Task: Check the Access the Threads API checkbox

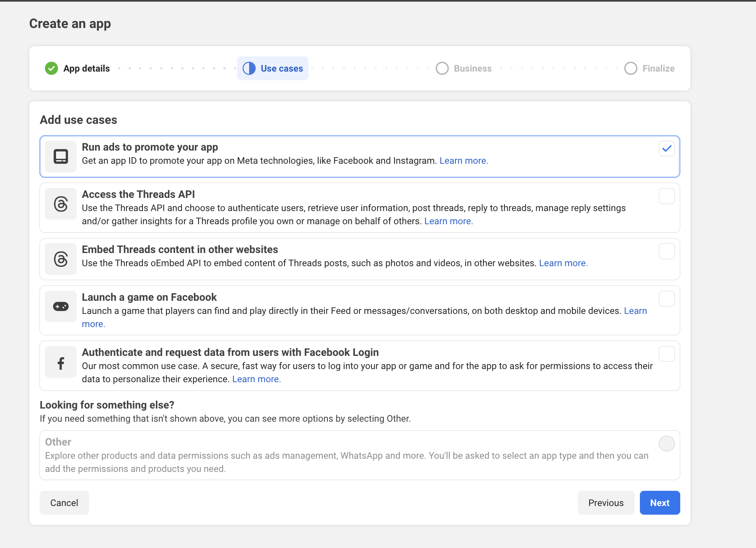Action: click(x=667, y=196)
